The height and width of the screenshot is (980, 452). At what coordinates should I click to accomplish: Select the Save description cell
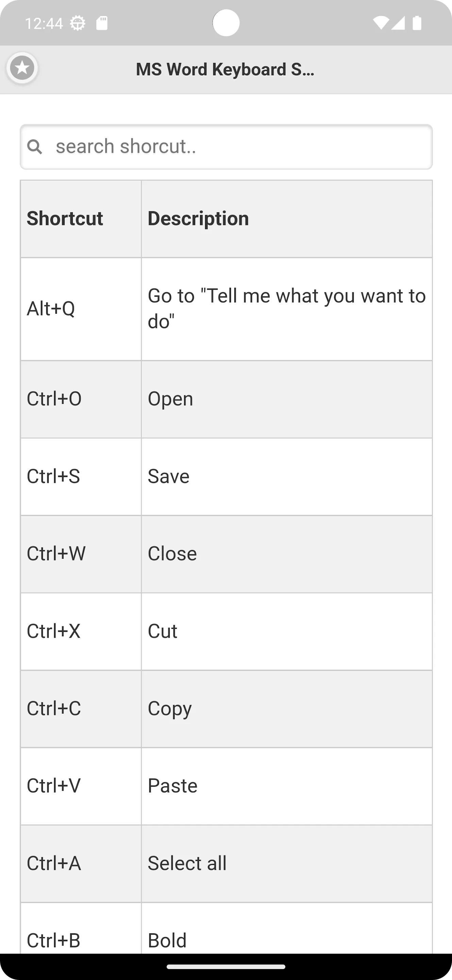[287, 477]
